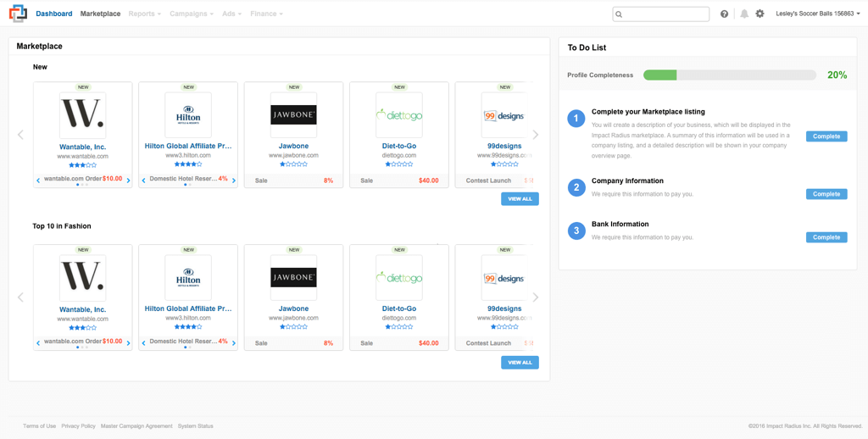
Task: Open the notifications bell icon
Action: tap(744, 14)
